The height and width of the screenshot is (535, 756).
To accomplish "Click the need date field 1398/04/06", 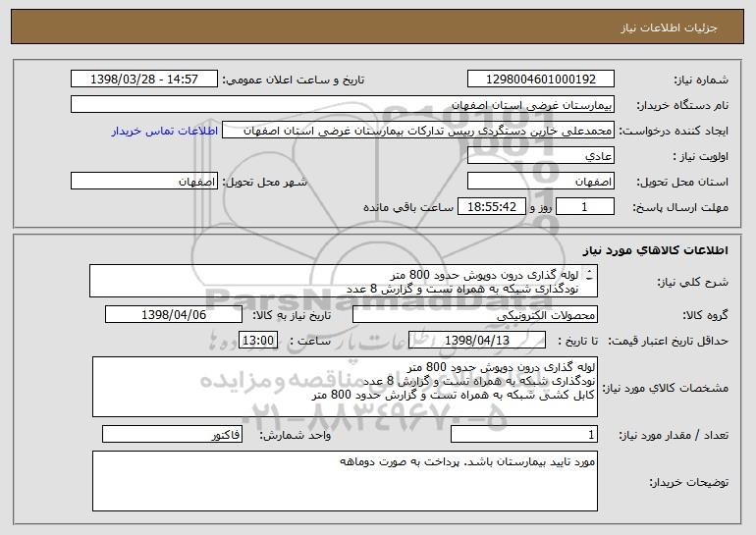I will [x=174, y=315].
